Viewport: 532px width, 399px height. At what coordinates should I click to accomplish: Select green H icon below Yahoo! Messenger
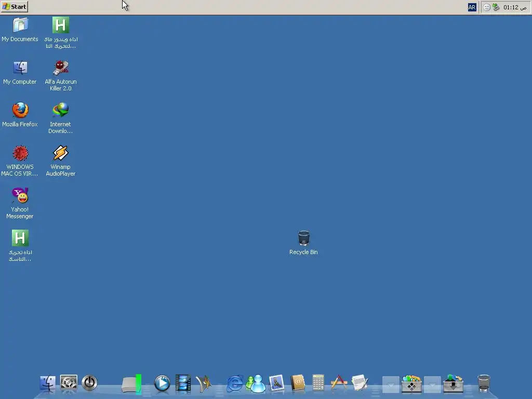click(20, 238)
